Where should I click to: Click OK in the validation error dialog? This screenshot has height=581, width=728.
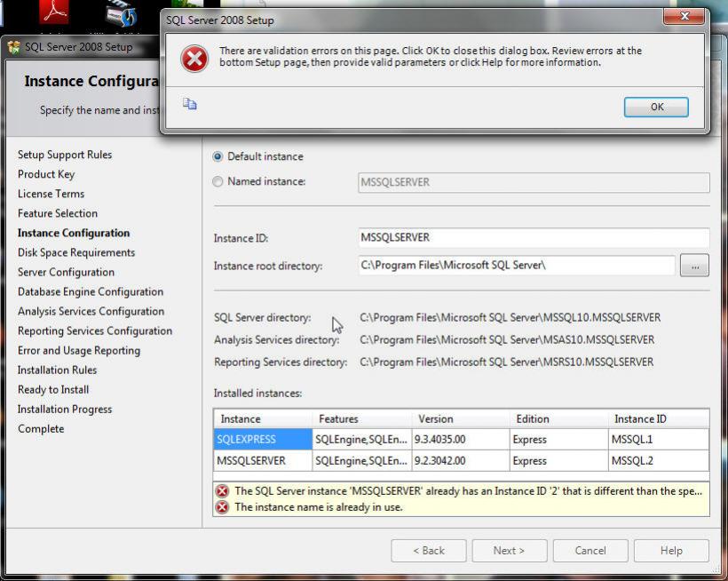pyautogui.click(x=655, y=107)
